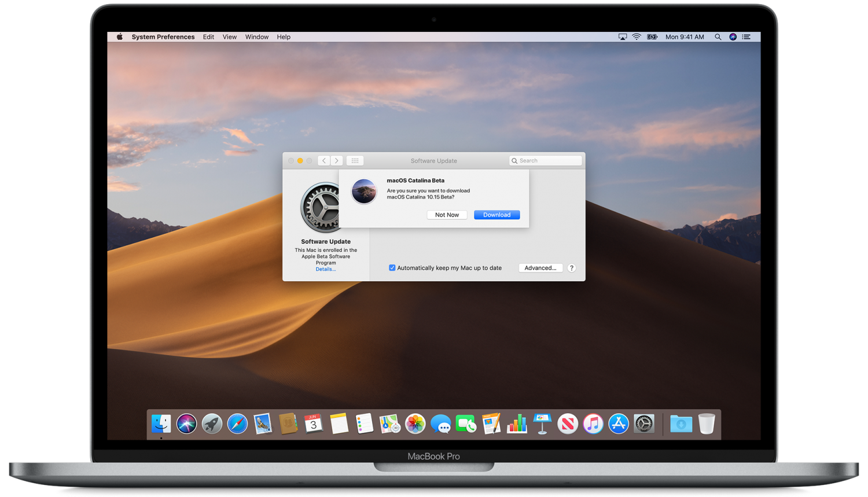This screenshot has height=497, width=868.
Task: Open Spotlight search from the menu bar
Action: coord(718,37)
